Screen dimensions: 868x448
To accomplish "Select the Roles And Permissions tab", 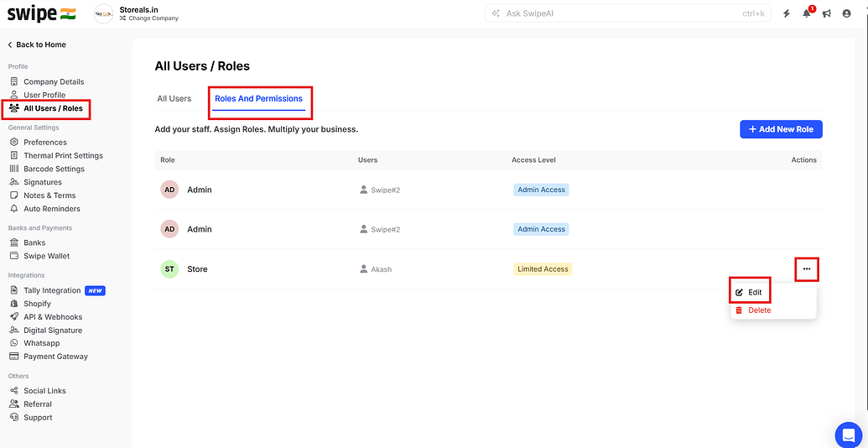I will click(x=258, y=99).
